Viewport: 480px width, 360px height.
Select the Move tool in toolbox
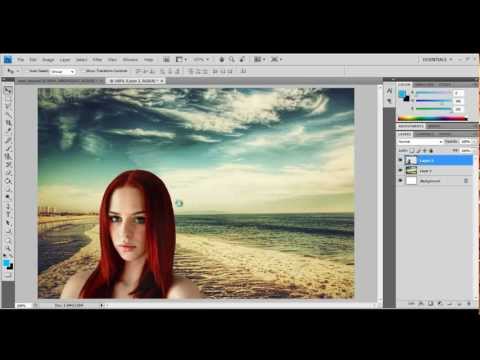[8, 90]
